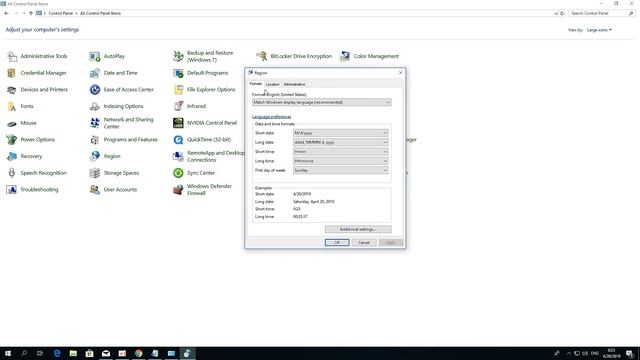Open the Fonts control panel item

(x=20, y=107)
